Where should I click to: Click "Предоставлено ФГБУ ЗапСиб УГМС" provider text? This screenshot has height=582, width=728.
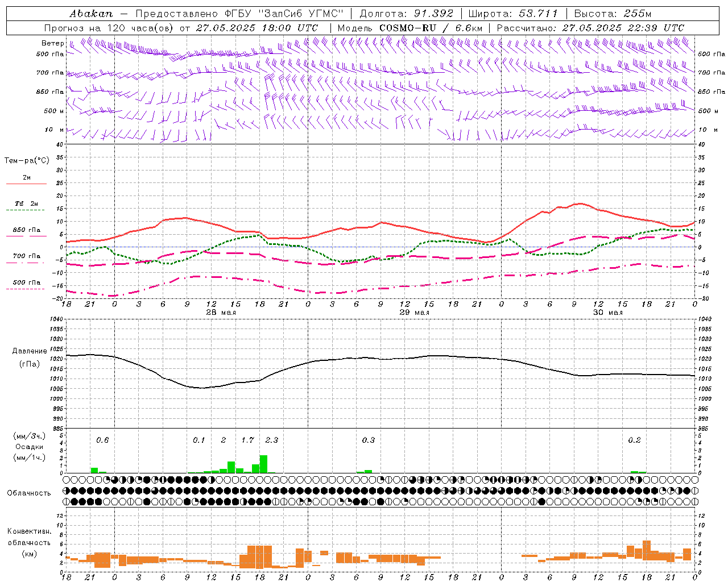tap(239, 14)
